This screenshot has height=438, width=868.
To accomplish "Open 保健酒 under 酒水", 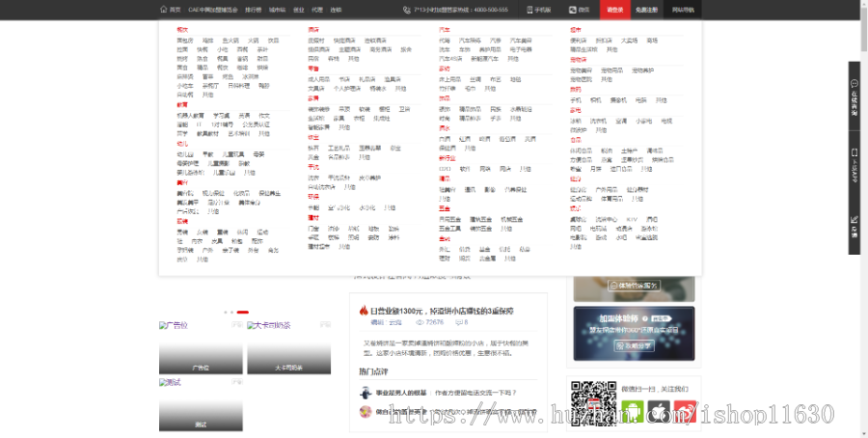I will click(x=448, y=149).
